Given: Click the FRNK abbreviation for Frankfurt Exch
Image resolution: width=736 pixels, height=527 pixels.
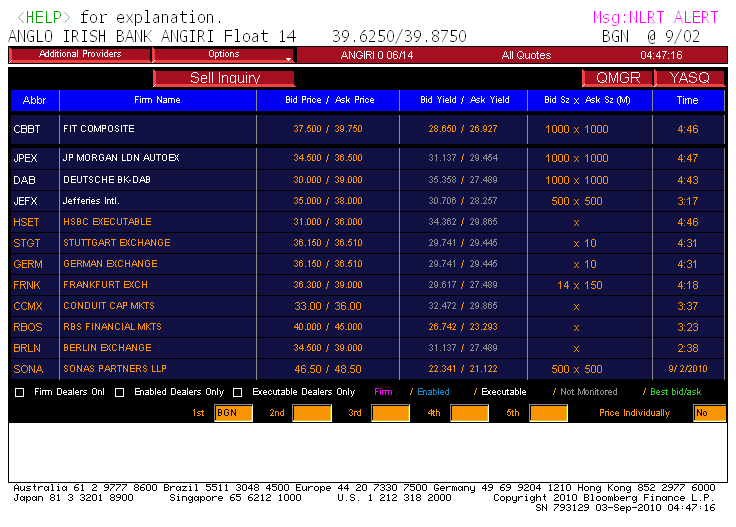Looking at the screenshot, I should point(27,285).
